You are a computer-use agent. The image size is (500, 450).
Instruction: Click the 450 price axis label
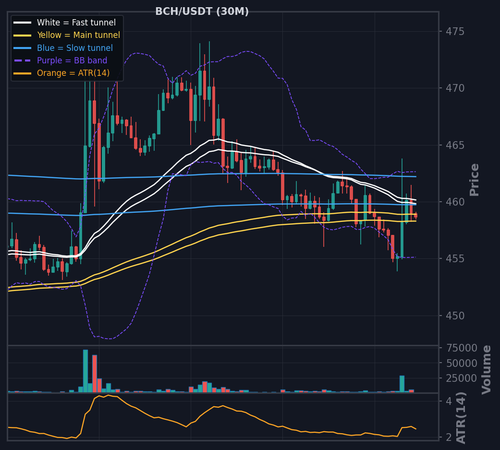pyautogui.click(x=455, y=316)
